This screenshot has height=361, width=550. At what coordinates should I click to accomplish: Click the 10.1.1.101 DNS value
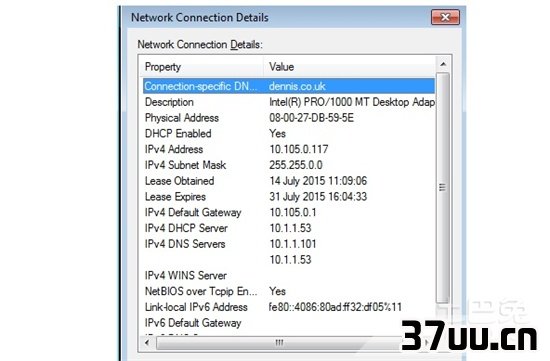coord(293,244)
